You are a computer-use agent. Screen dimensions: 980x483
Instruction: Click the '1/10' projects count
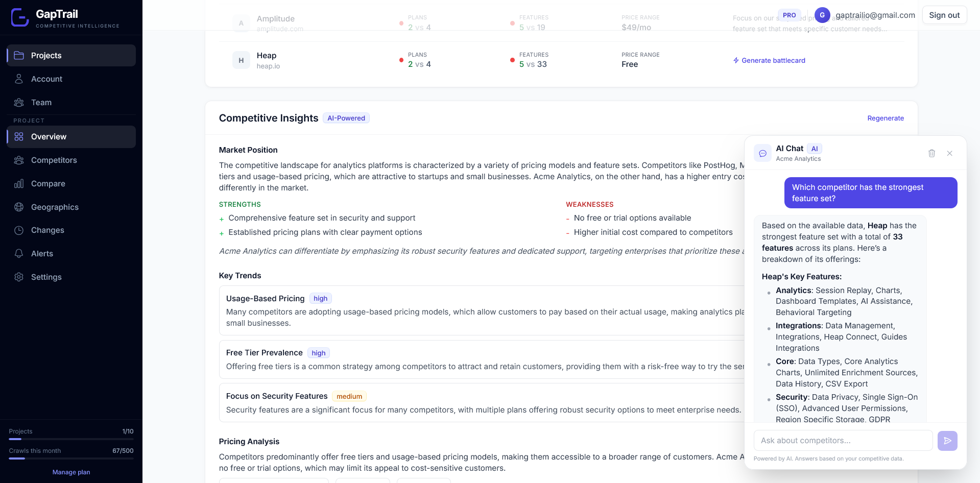(128, 431)
